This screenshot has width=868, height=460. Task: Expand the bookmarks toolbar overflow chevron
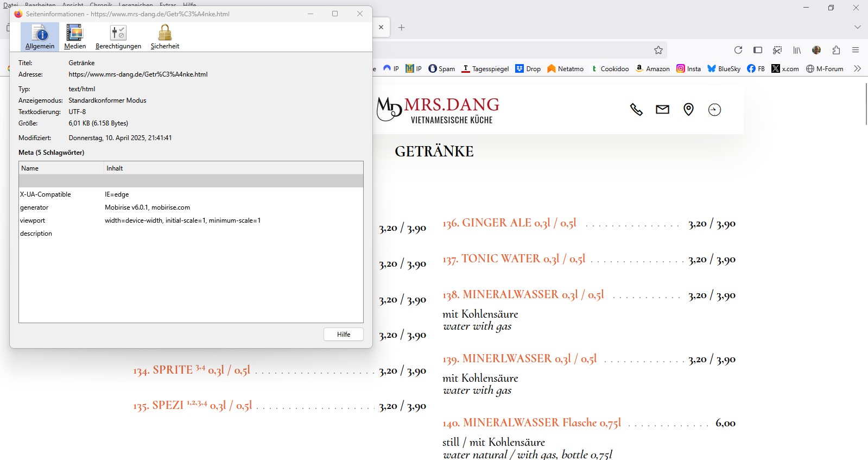[857, 68]
